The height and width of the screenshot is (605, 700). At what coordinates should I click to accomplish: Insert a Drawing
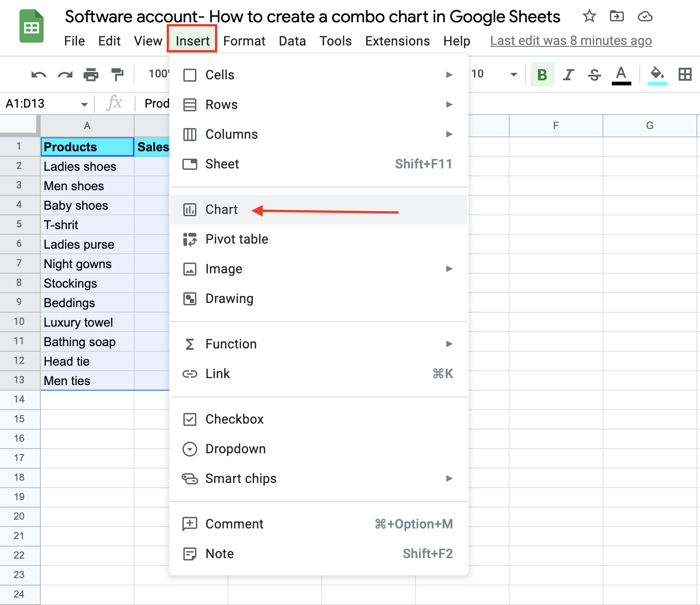coord(318,298)
